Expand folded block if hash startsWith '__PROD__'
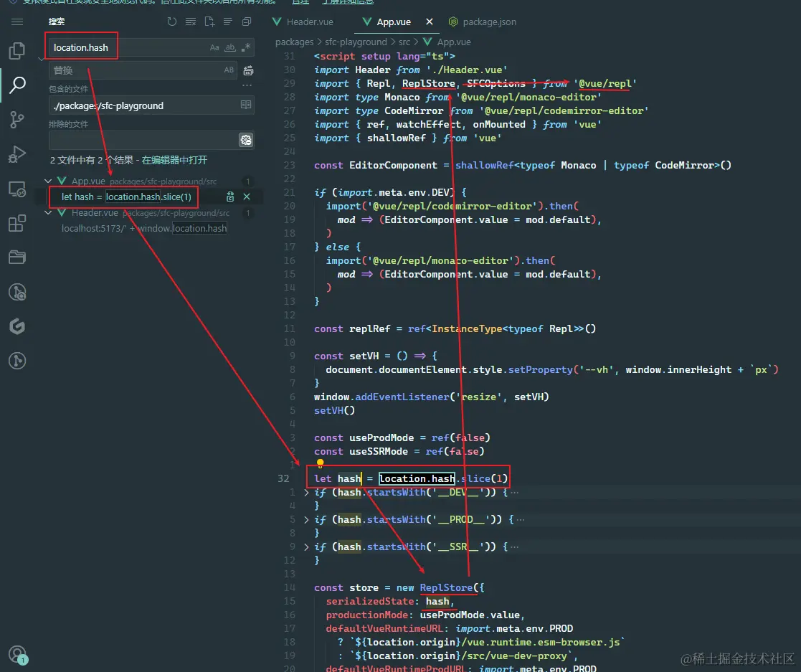The image size is (801, 672). [306, 520]
